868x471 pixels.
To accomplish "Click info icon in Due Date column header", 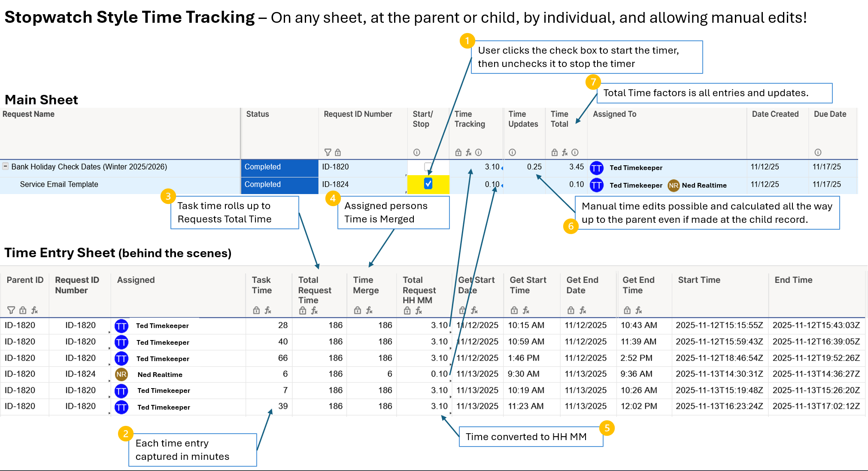I will coord(818,152).
